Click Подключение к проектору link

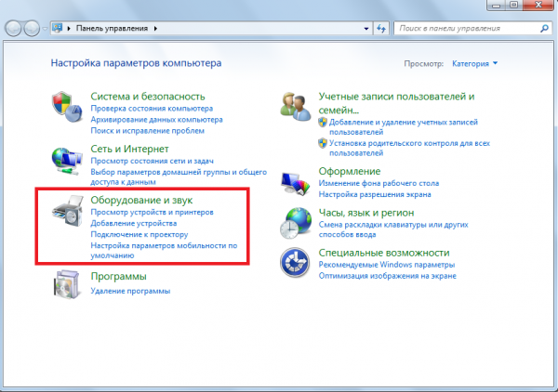139,235
